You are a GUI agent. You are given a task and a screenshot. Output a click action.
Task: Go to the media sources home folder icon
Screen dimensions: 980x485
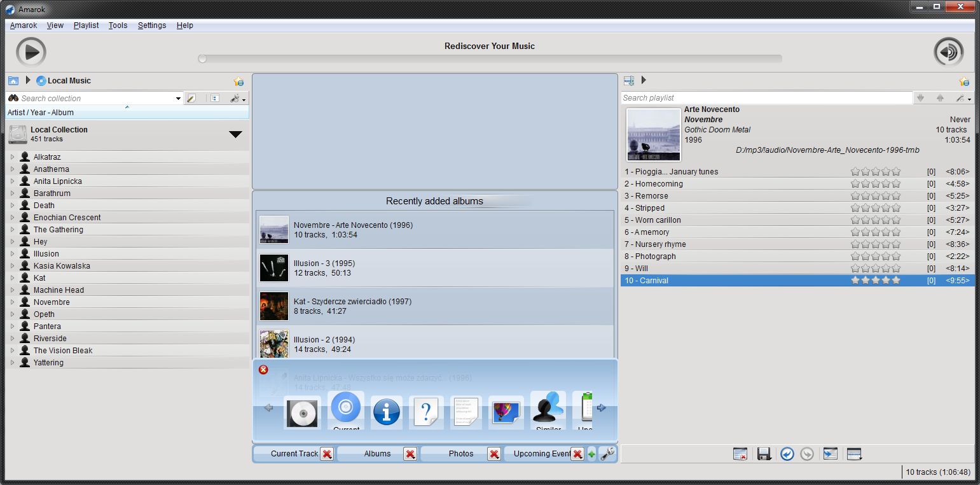pos(13,81)
